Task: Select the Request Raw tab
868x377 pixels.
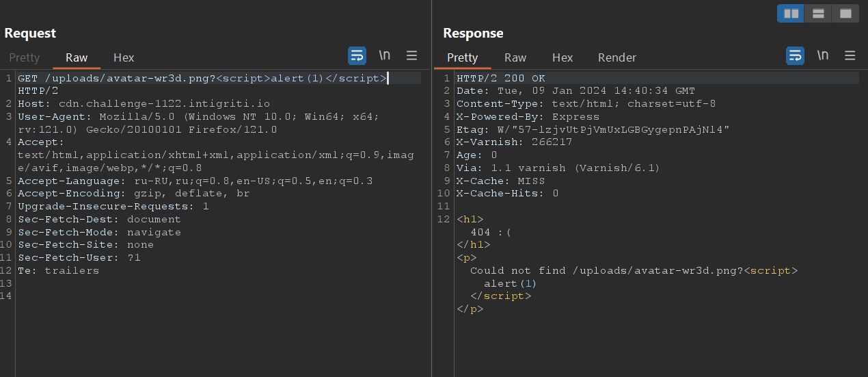Action: [77, 57]
